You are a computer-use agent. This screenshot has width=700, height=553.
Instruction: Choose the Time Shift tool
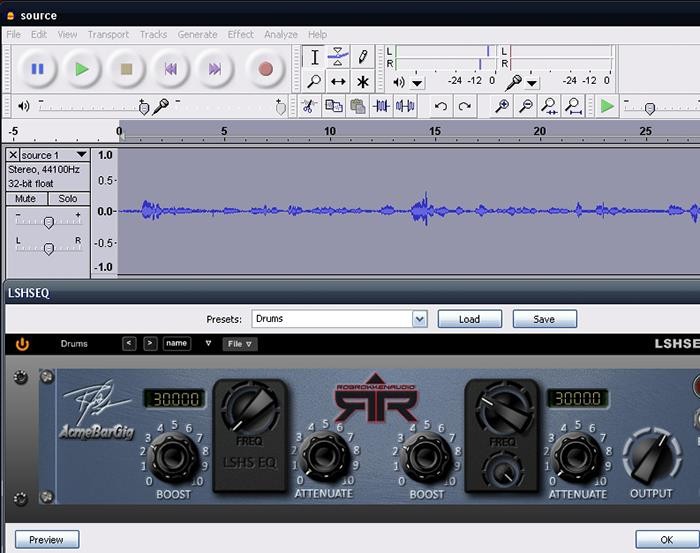coord(338,82)
